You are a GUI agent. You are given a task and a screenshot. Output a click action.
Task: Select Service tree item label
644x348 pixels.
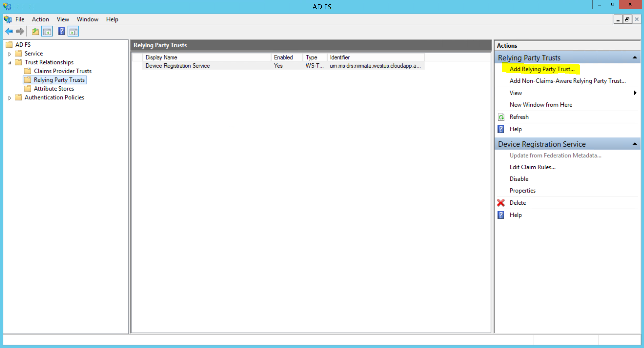click(x=34, y=53)
